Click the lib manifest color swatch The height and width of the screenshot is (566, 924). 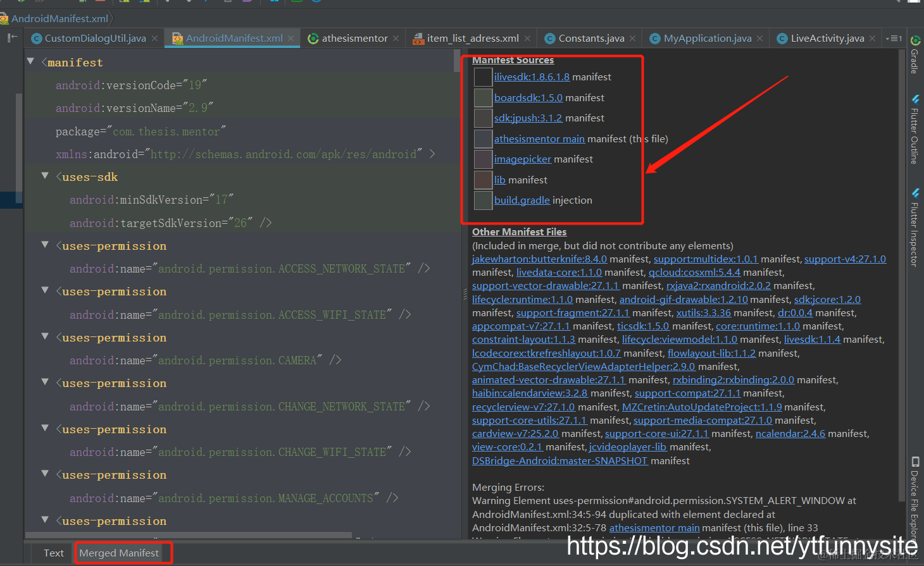484,180
